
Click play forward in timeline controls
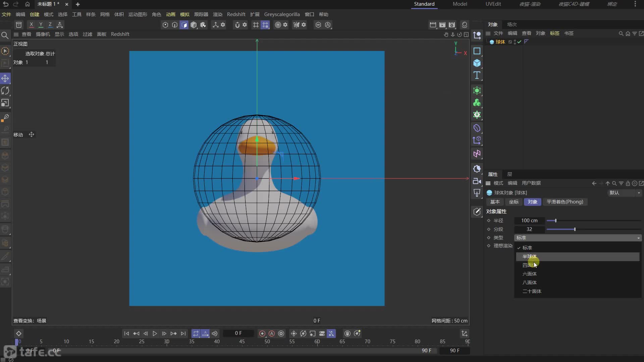click(x=155, y=334)
